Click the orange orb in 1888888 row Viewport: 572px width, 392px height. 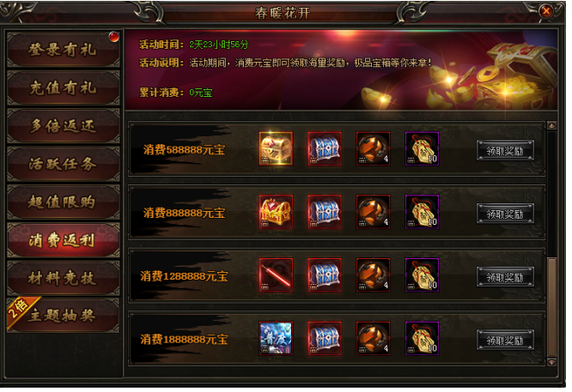[x=374, y=338]
